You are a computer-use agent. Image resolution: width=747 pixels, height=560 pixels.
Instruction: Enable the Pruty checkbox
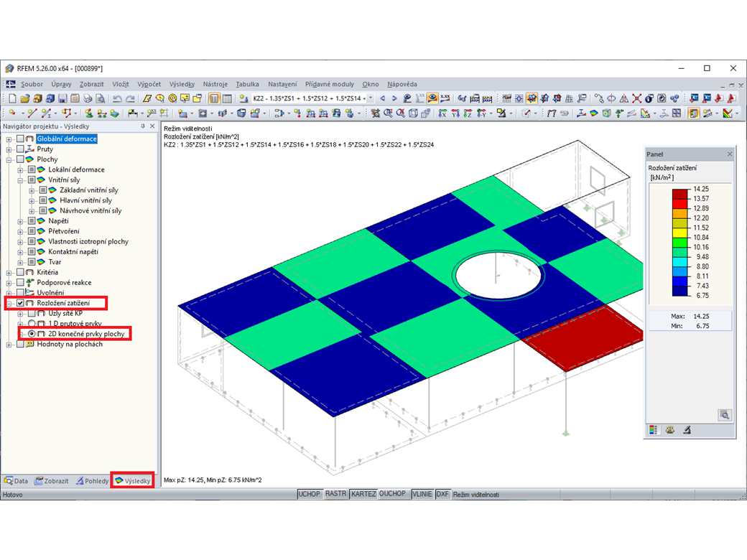(x=21, y=149)
